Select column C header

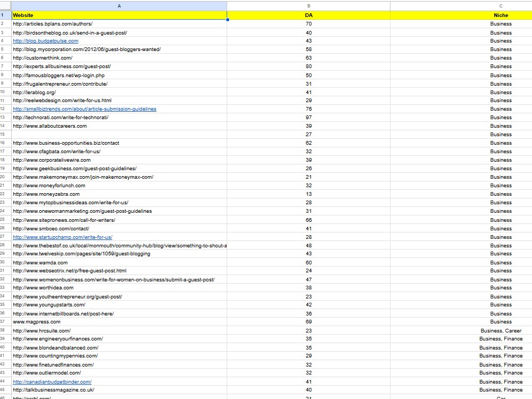click(x=461, y=6)
